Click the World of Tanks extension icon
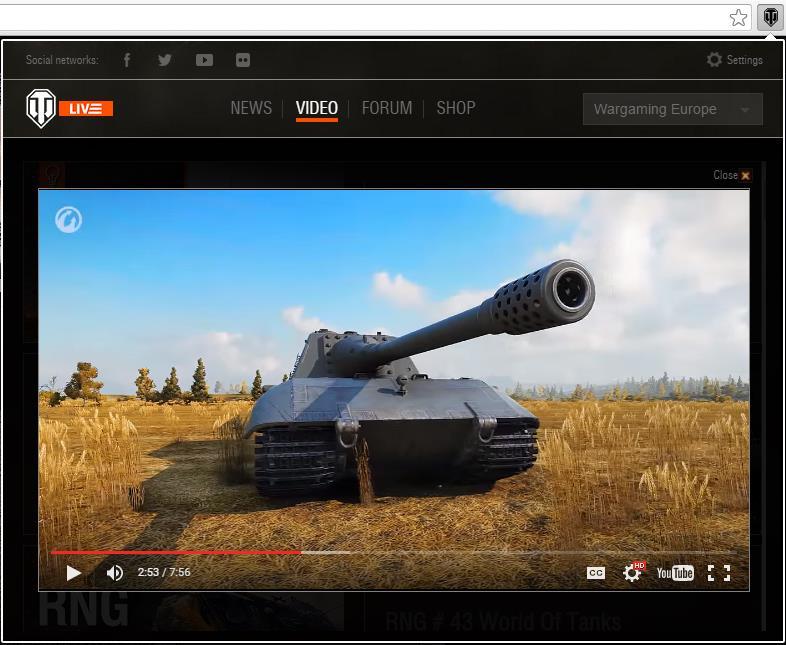Screen dimensions: 786x645 coord(770,17)
